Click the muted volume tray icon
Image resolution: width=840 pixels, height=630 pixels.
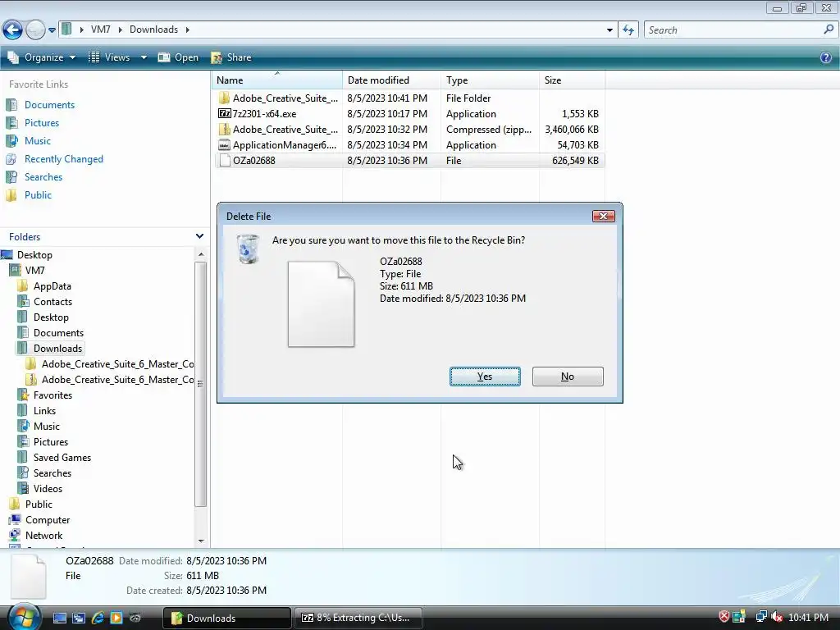point(776,617)
